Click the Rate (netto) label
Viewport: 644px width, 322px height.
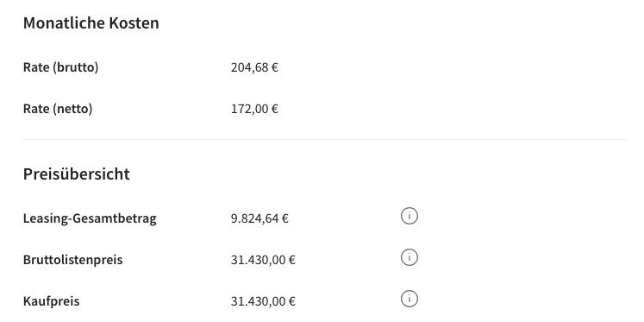[58, 109]
